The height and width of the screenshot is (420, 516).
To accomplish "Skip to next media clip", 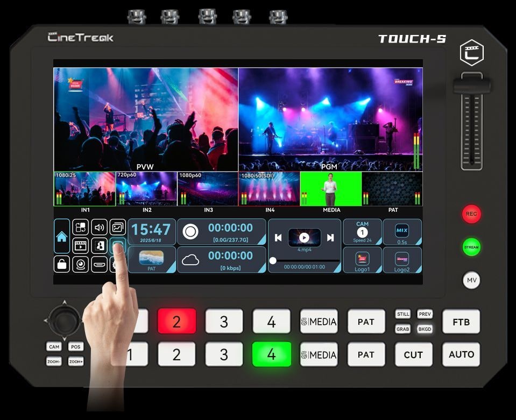I will (330, 238).
